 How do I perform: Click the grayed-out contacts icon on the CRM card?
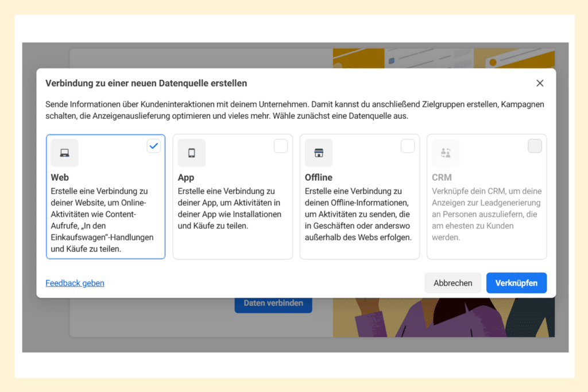tap(445, 152)
